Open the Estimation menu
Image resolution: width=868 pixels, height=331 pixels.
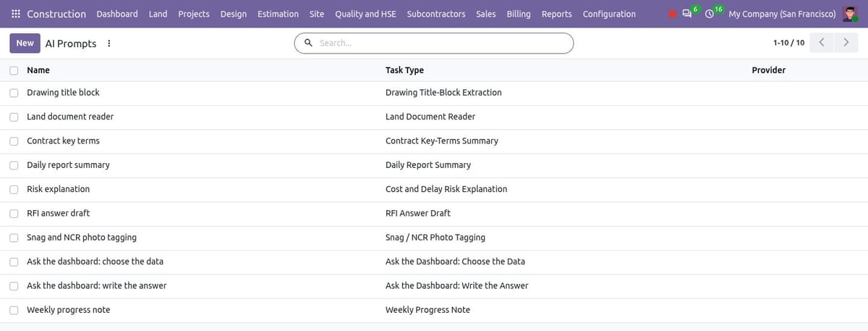(x=278, y=14)
